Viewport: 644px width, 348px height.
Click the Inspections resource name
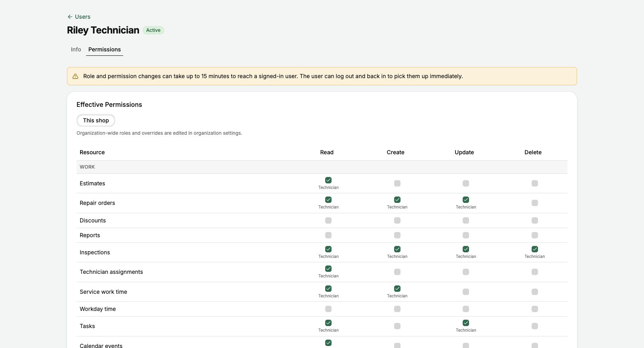pos(95,252)
